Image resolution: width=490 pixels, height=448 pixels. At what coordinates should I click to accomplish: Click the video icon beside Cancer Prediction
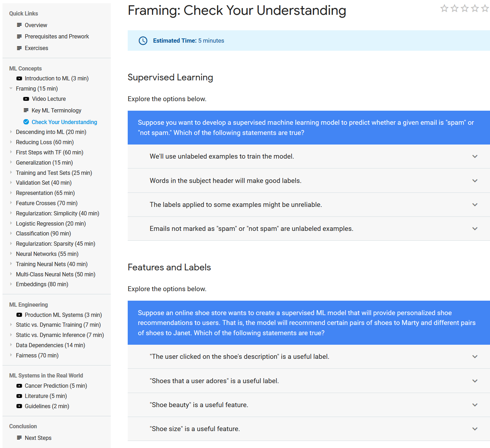click(19, 386)
